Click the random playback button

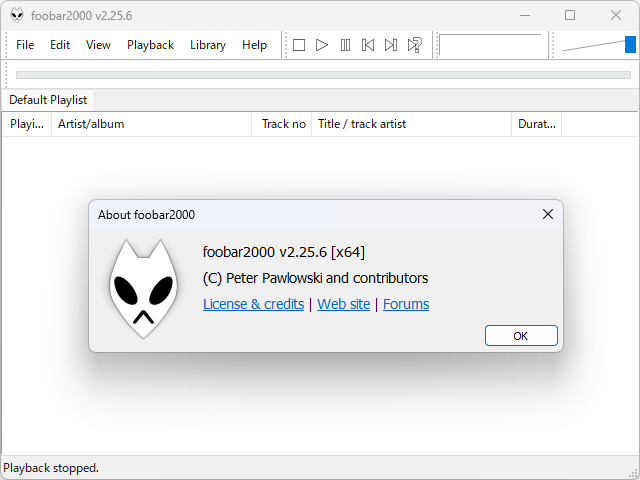click(414, 45)
